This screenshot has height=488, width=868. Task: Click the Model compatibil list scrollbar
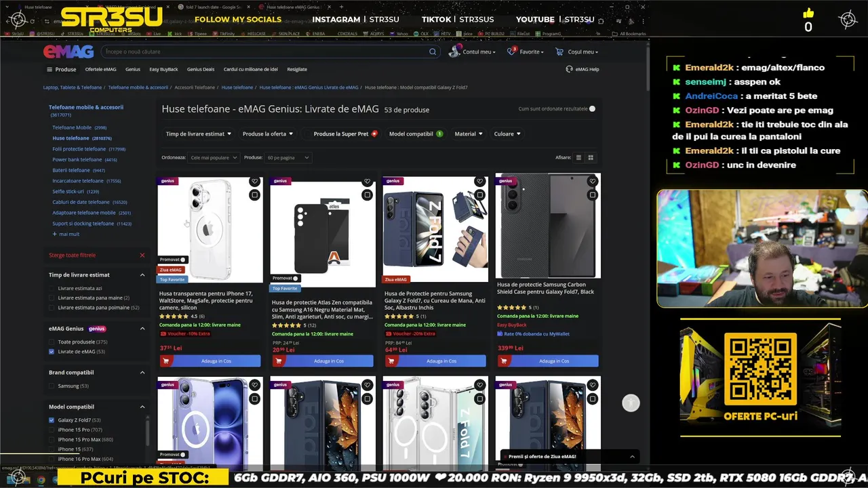click(x=148, y=434)
